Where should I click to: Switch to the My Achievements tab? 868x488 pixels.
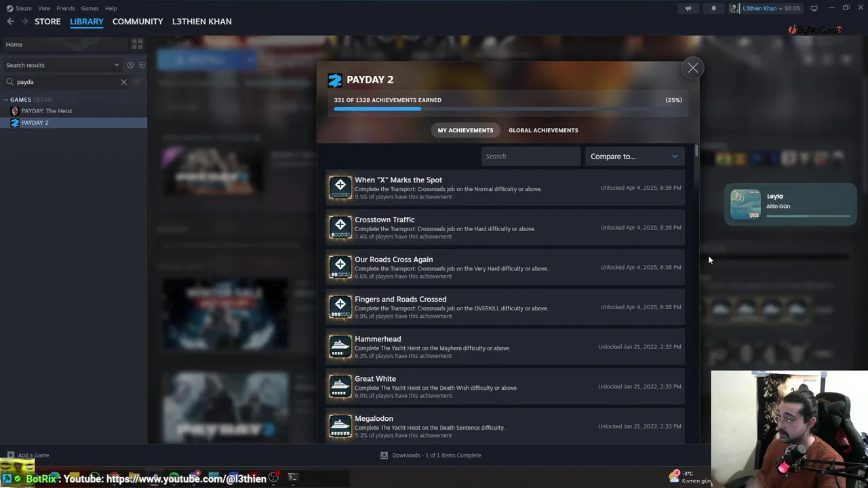click(465, 130)
